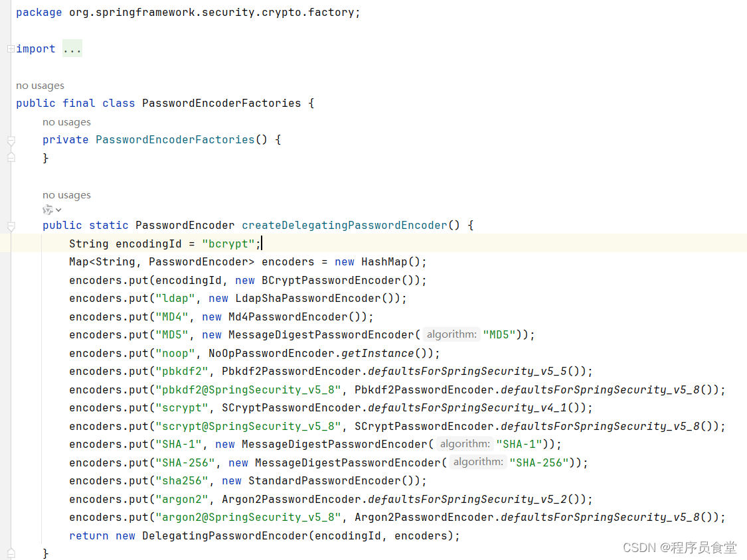Click the "ldap" string key
Image resolution: width=747 pixels, height=560 pixels.
[x=175, y=299]
